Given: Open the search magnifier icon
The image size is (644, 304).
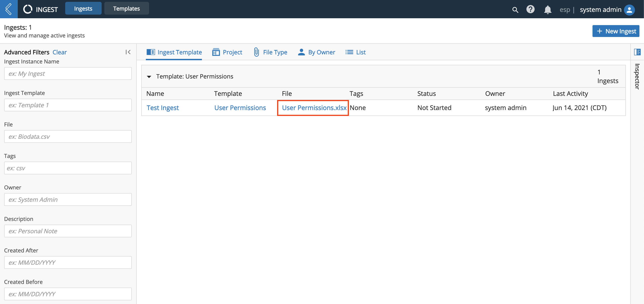Looking at the screenshot, I should 515,10.
